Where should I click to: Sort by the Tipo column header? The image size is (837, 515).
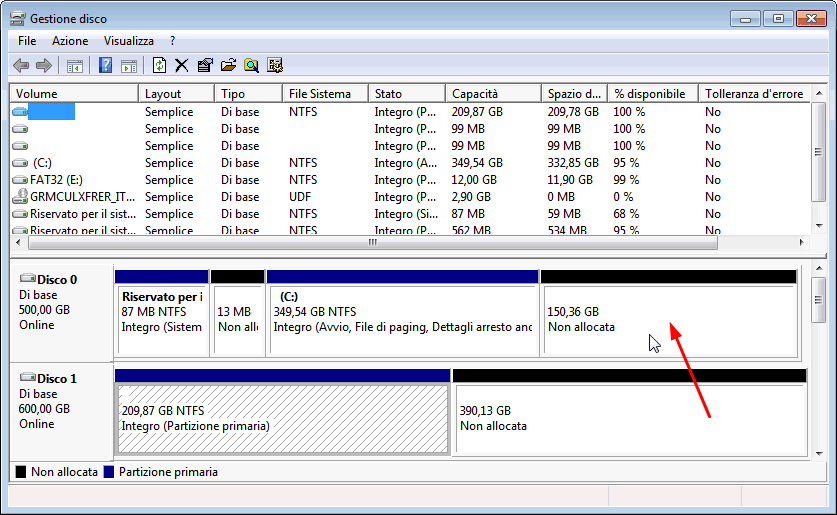pos(248,94)
